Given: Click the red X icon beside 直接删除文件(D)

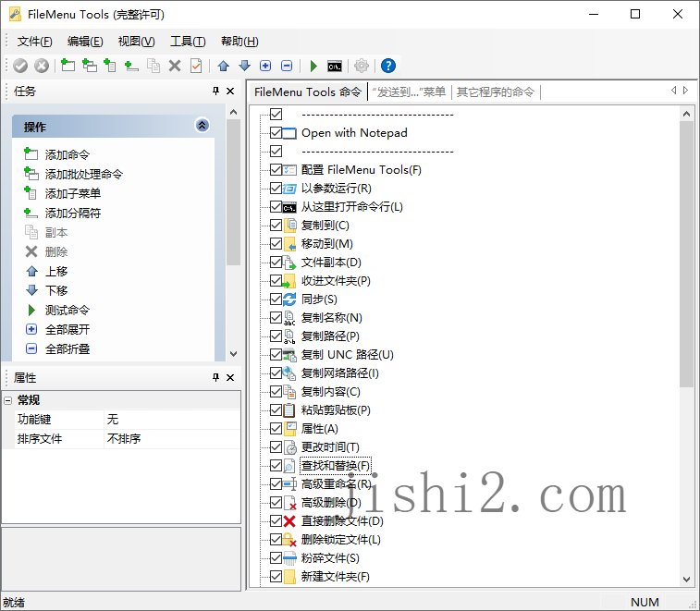Looking at the screenshot, I should 289,521.
